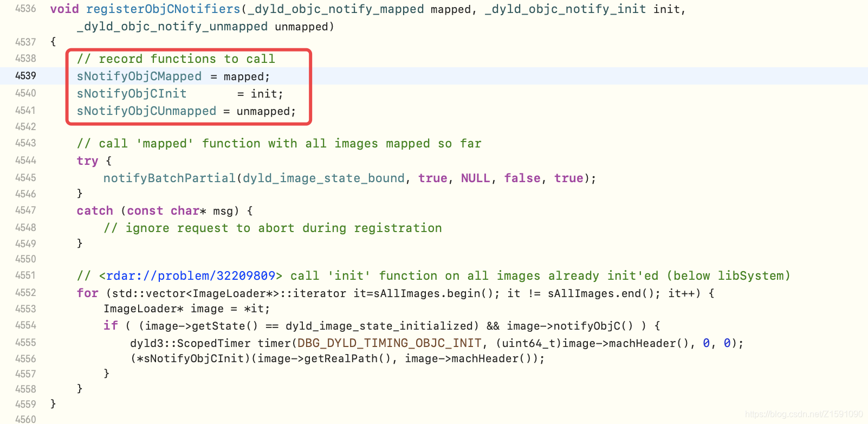Click 'ImageLoader* image' on line 4553
The width and height of the screenshot is (868, 424).
[164, 309]
